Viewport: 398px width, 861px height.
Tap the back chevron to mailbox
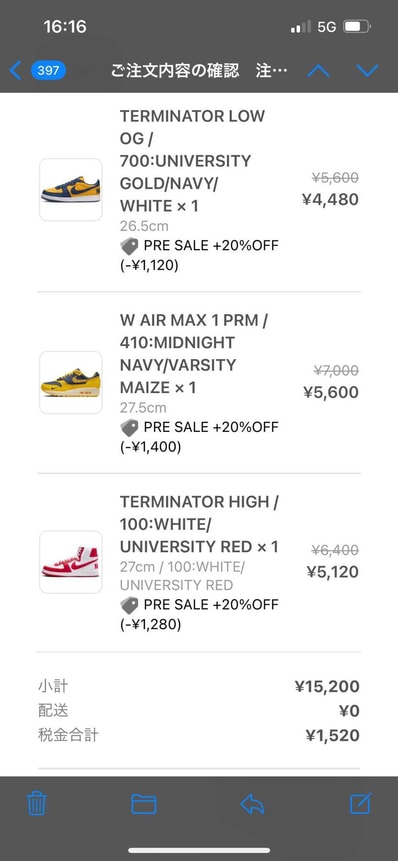point(15,70)
